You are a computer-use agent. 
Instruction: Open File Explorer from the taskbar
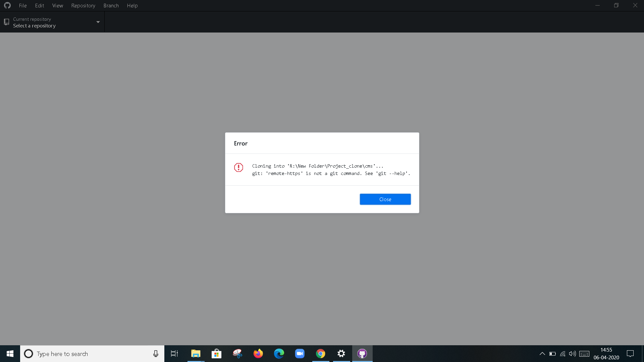196,354
